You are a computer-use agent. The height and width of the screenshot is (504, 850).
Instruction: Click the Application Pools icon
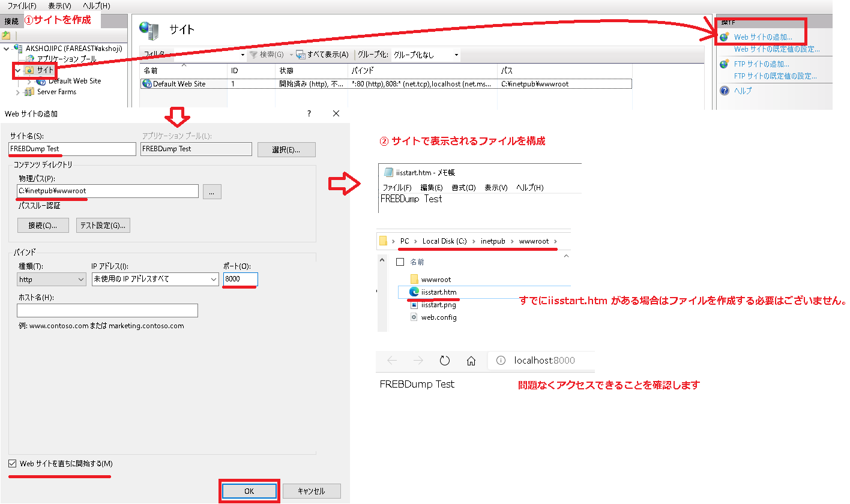pos(30,59)
